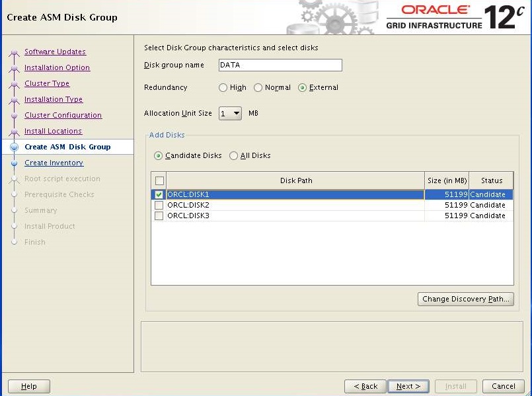This screenshot has width=532, height=396.
Task: Uncheck the ORCL:DISK1 checkbox
Action: point(159,195)
